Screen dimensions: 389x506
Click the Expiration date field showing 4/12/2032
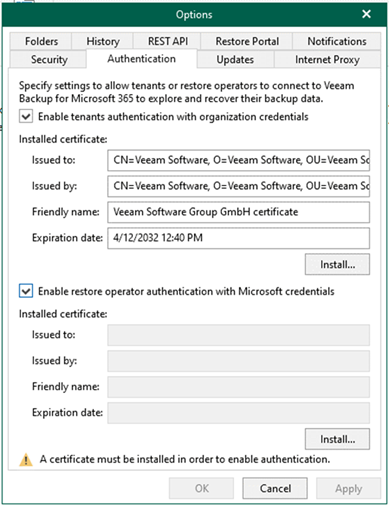(238, 238)
